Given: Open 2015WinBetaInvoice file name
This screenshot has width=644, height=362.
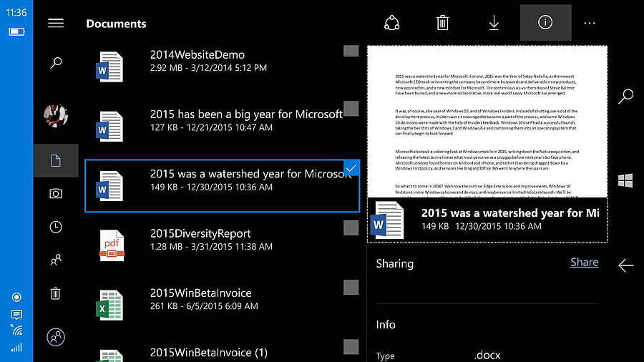Looking at the screenshot, I should (200, 293).
